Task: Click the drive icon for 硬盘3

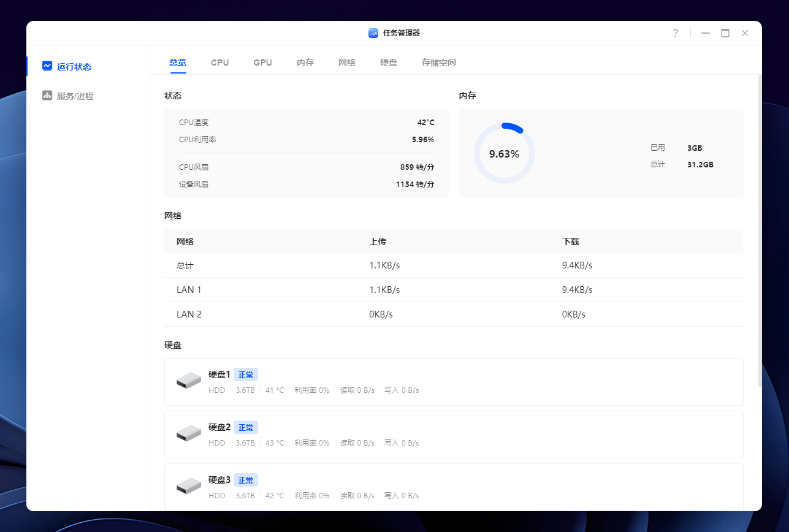Action: point(189,486)
